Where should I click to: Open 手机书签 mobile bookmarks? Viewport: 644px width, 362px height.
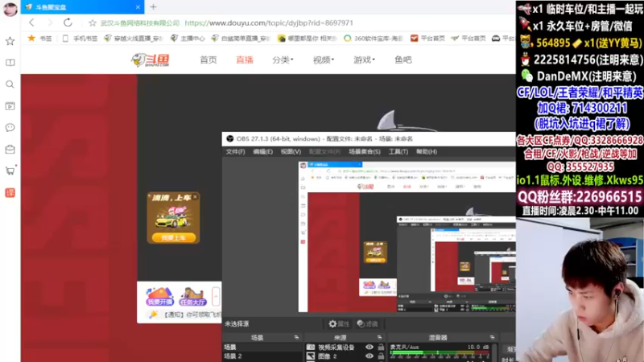point(80,38)
